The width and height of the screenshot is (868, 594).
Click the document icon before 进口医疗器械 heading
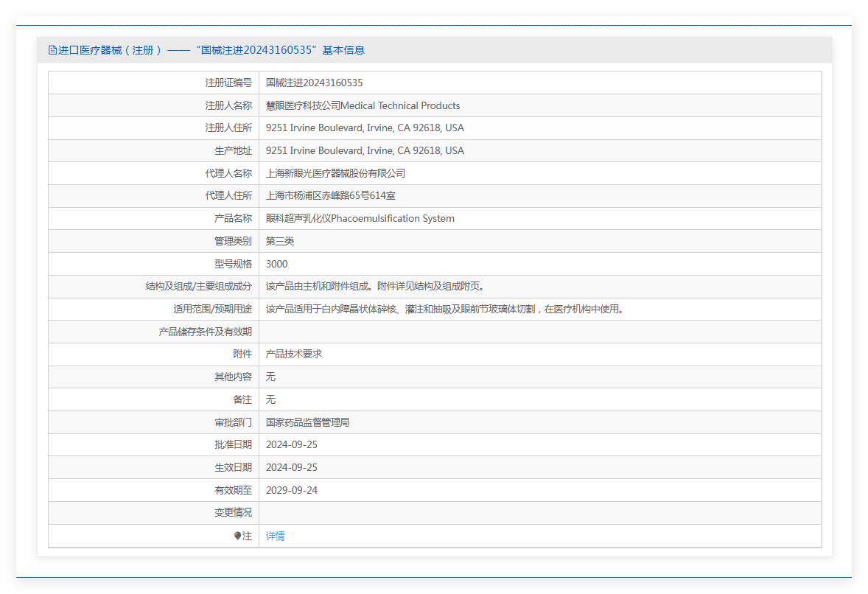pyautogui.click(x=52, y=50)
